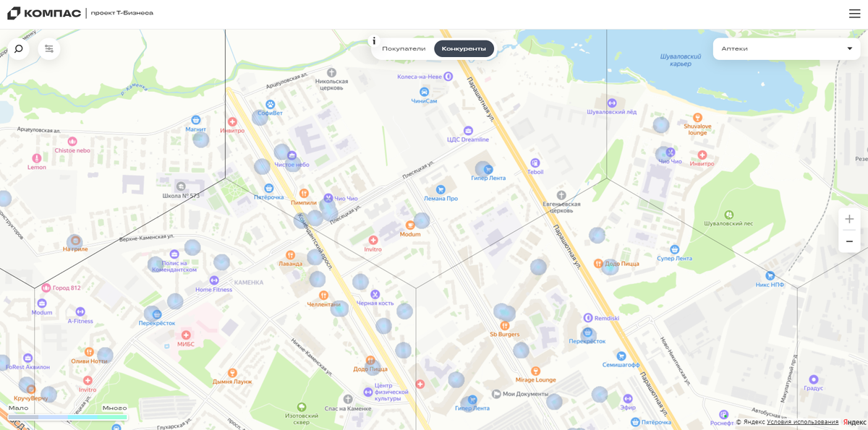This screenshot has width=868, height=430.
Task: Zoom out with the minus button
Action: 849,241
